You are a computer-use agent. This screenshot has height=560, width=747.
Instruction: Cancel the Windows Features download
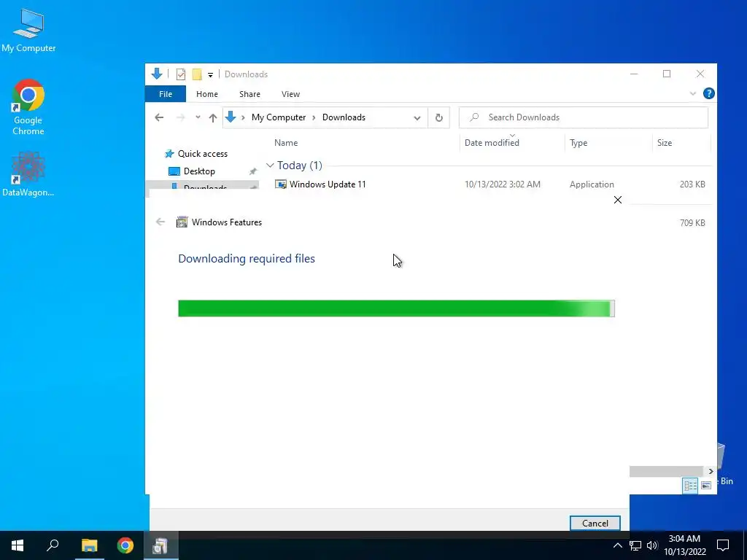[x=595, y=523]
